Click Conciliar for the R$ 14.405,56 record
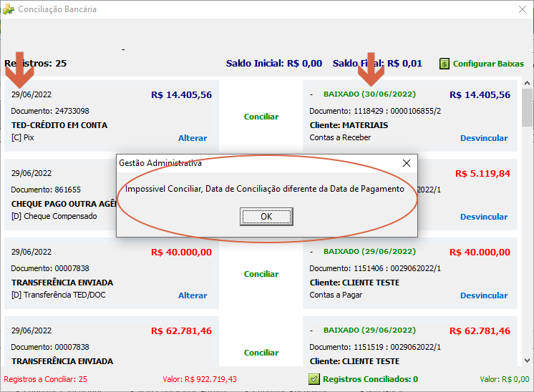Viewport: 534px width, 392px height. (x=261, y=117)
